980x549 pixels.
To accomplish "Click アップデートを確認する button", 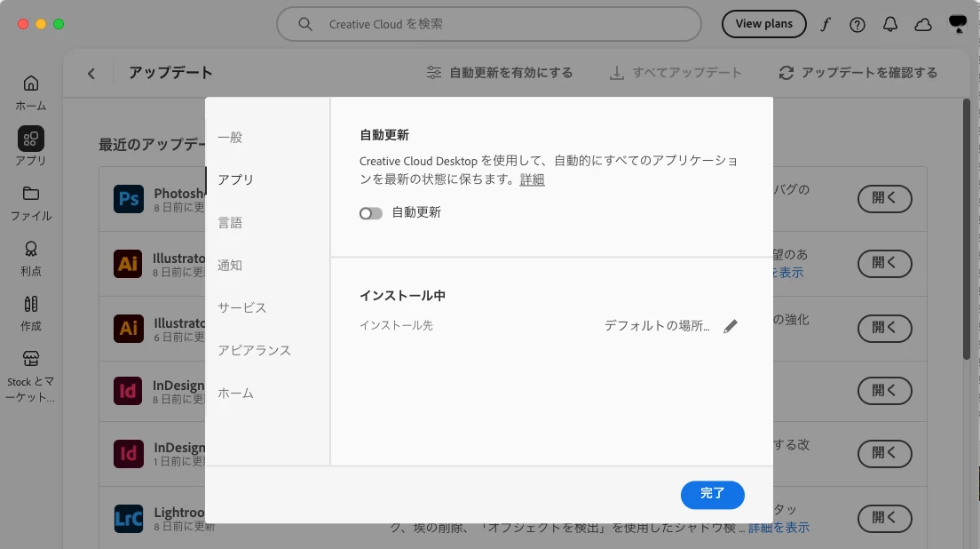I will [x=858, y=73].
